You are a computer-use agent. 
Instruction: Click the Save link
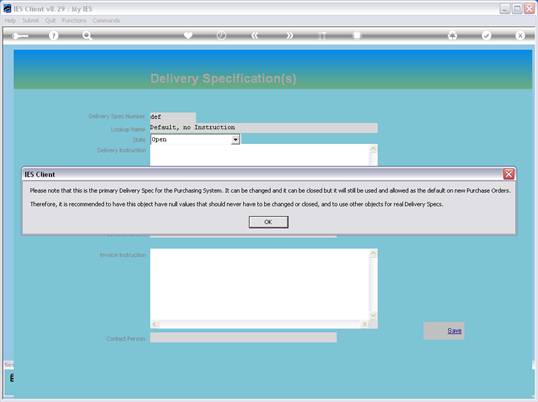[x=454, y=331]
